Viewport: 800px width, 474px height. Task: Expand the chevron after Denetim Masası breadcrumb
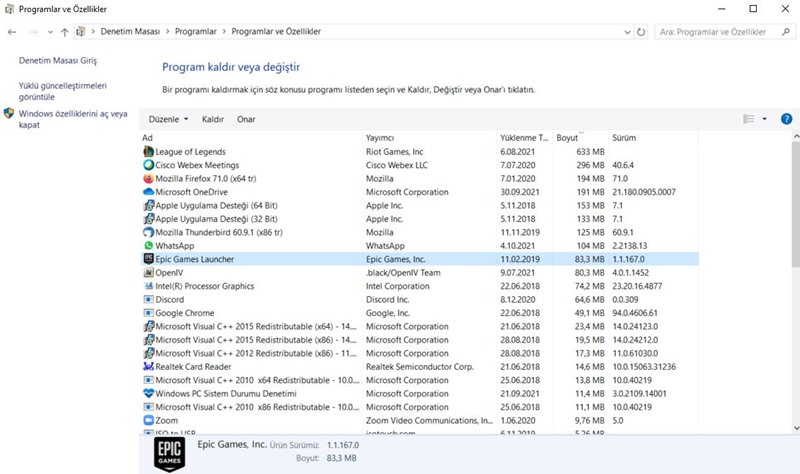tap(167, 32)
